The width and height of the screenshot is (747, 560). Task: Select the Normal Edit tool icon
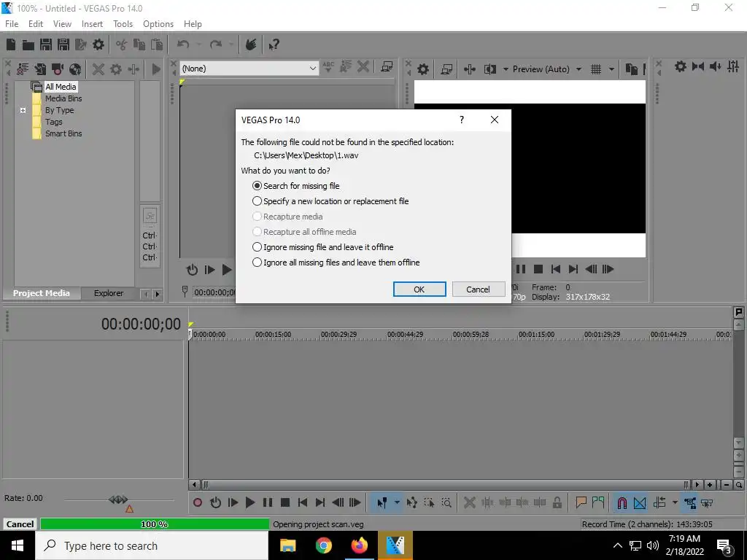382,502
